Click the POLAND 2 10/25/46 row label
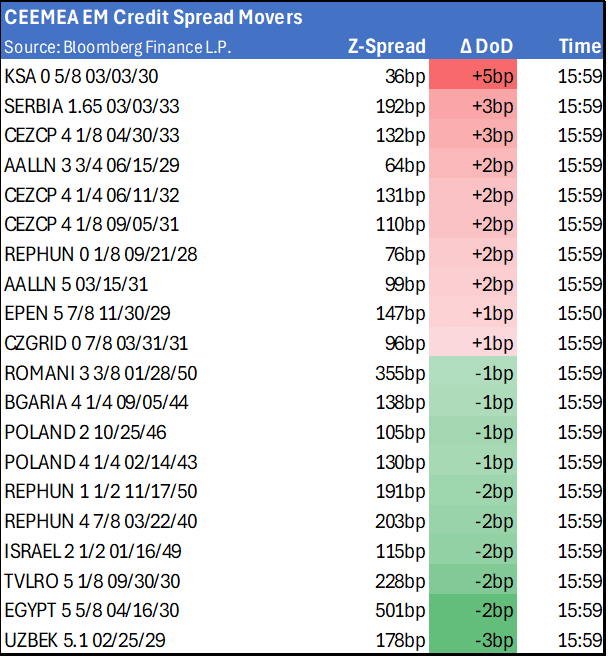Screen dimensions: 608x658 tap(88, 432)
